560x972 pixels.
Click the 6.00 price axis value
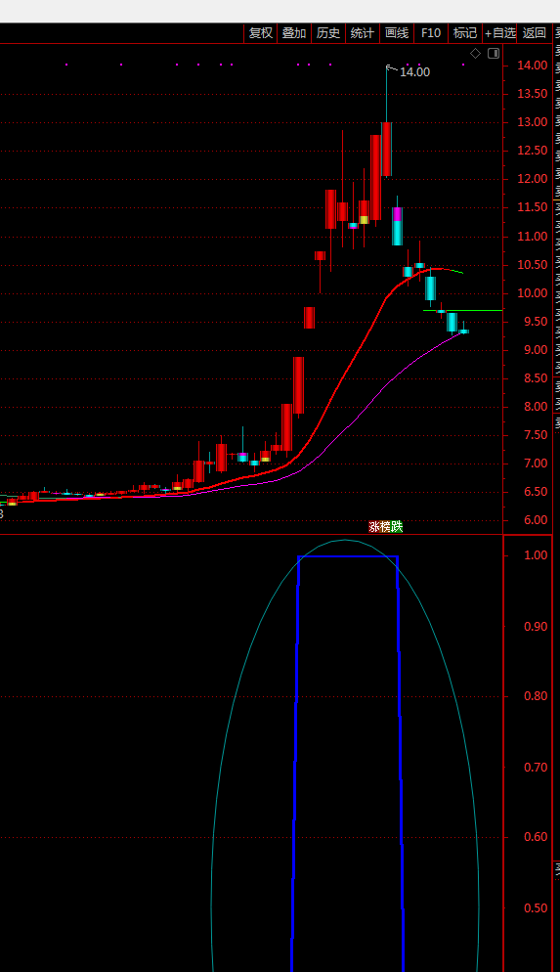[536, 520]
